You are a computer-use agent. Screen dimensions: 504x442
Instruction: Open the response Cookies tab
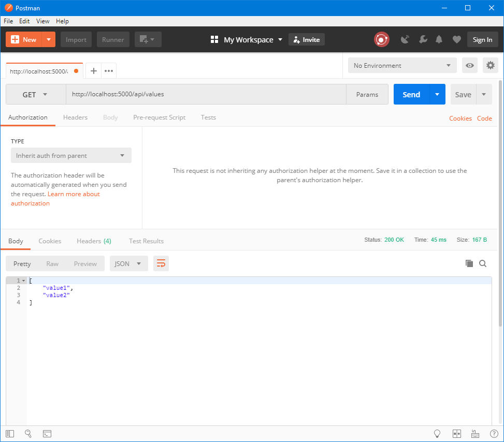50,241
